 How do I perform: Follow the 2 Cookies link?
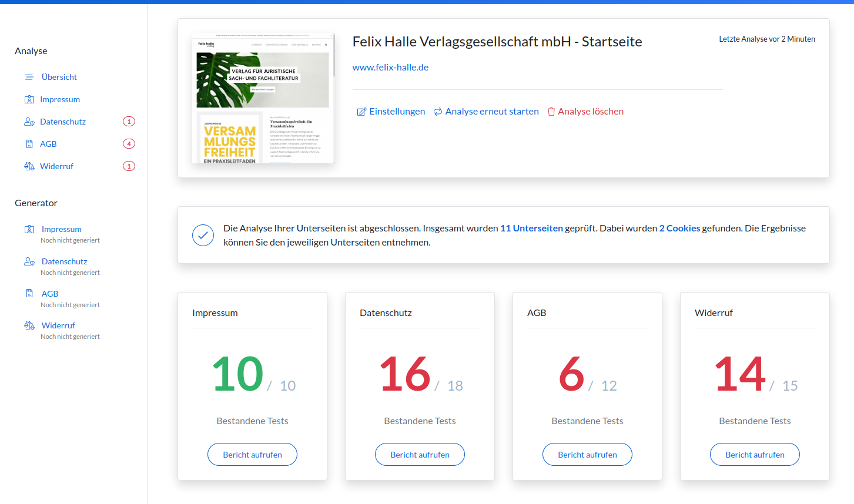679,229
